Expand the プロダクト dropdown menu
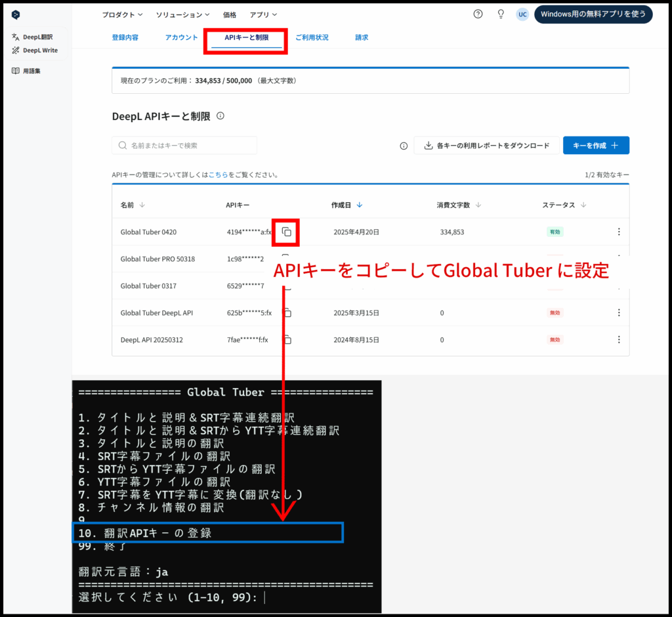672x617 pixels. coord(122,14)
